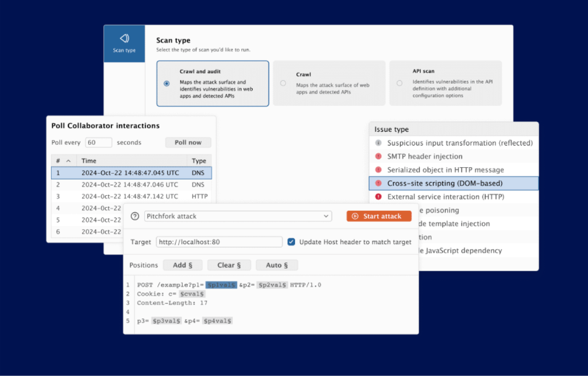Select the Cross-site scripting issue entry
588x376 pixels.
click(454, 183)
